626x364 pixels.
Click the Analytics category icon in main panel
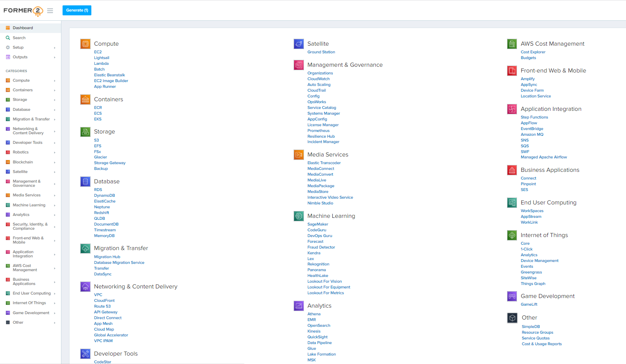click(299, 306)
